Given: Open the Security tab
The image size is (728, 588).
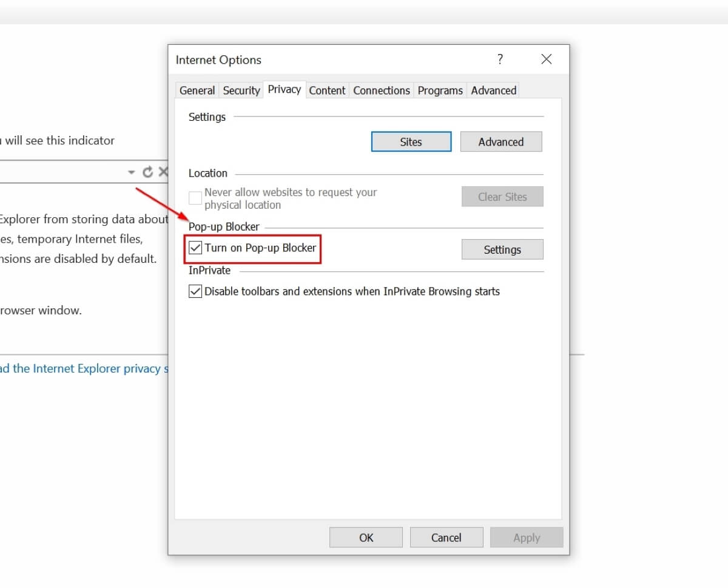Looking at the screenshot, I should click(x=241, y=90).
